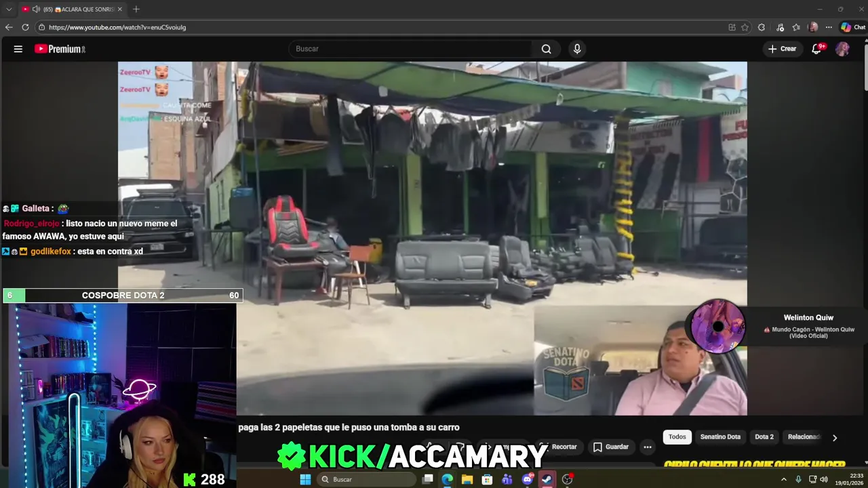Expand the tab actions dropdown
Screen dimensions: 868x488
pos(9,9)
